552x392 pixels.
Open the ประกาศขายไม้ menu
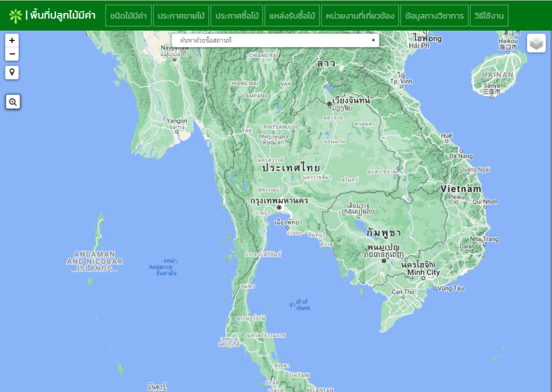click(181, 16)
